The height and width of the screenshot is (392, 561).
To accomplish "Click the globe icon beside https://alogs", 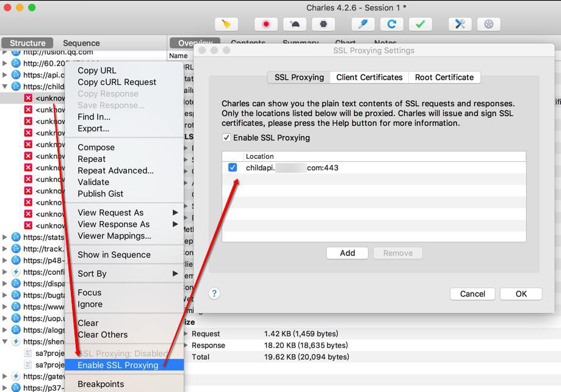I will pyautogui.click(x=16, y=330).
